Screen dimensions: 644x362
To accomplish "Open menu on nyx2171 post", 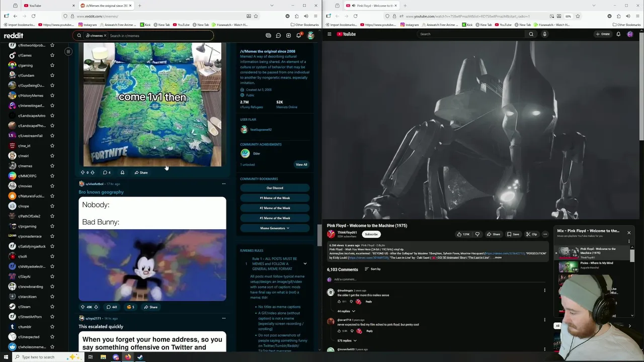I will click(x=224, y=318).
